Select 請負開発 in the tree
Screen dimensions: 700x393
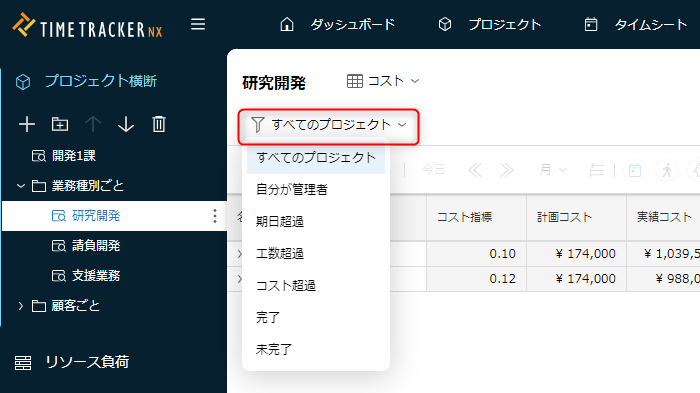point(96,246)
